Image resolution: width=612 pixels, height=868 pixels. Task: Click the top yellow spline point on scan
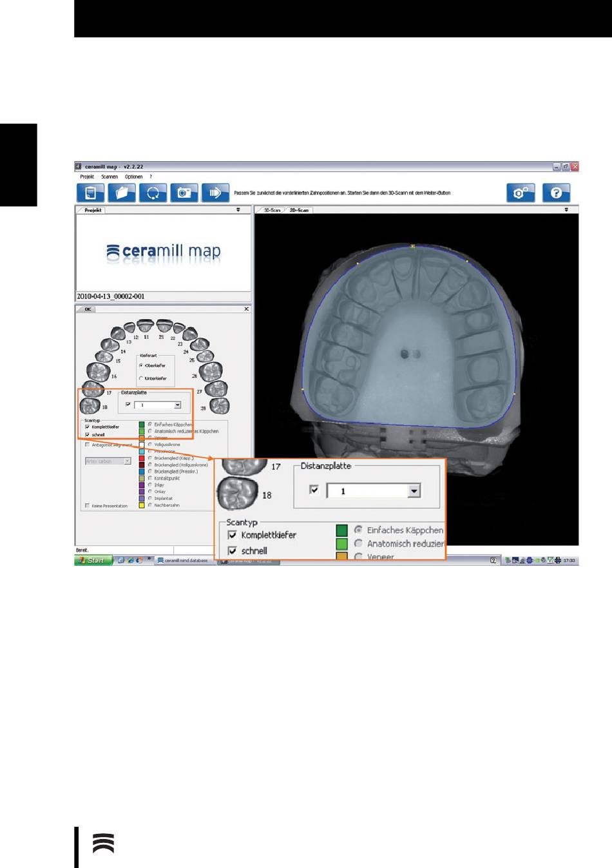(412, 246)
